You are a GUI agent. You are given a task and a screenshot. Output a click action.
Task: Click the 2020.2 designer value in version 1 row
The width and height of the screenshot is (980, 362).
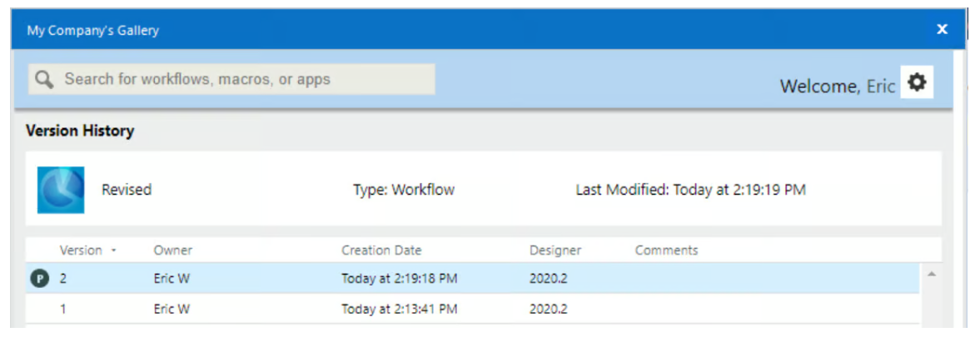(548, 309)
